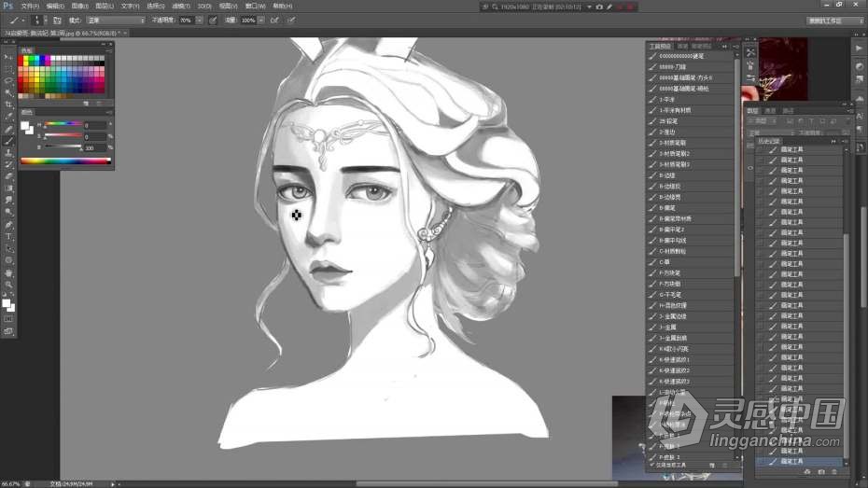Switch to the 通道 tab in layers panel
This screenshot has width=868, height=488.
click(770, 111)
